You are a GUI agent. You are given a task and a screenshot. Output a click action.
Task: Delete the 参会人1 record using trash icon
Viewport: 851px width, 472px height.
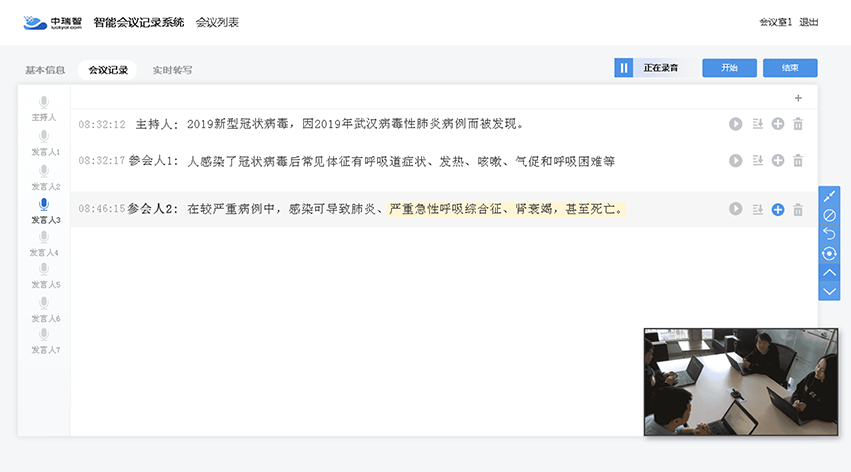(798, 160)
